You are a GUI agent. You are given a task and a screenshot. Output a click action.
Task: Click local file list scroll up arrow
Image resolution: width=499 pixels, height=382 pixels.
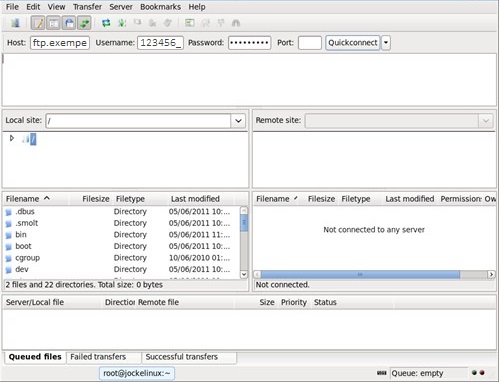[244, 210]
